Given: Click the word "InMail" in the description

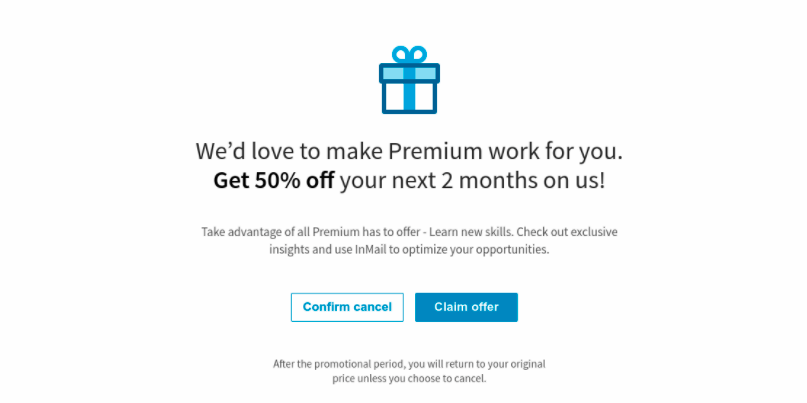Looking at the screenshot, I should click(369, 250).
